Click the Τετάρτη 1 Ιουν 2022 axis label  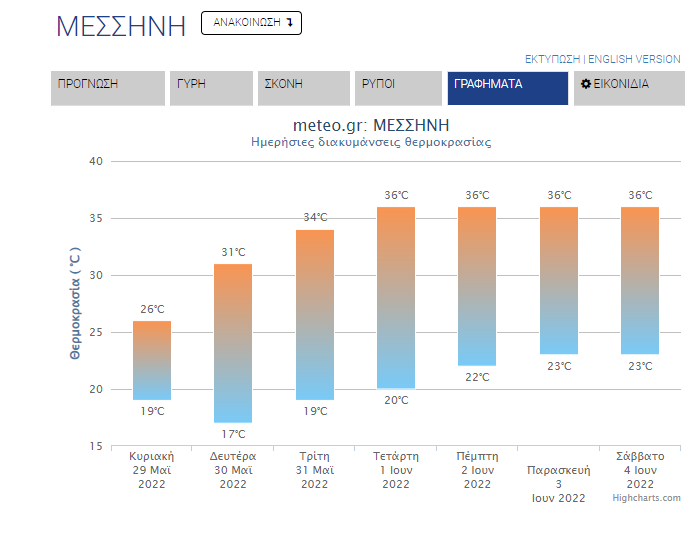pos(396,470)
